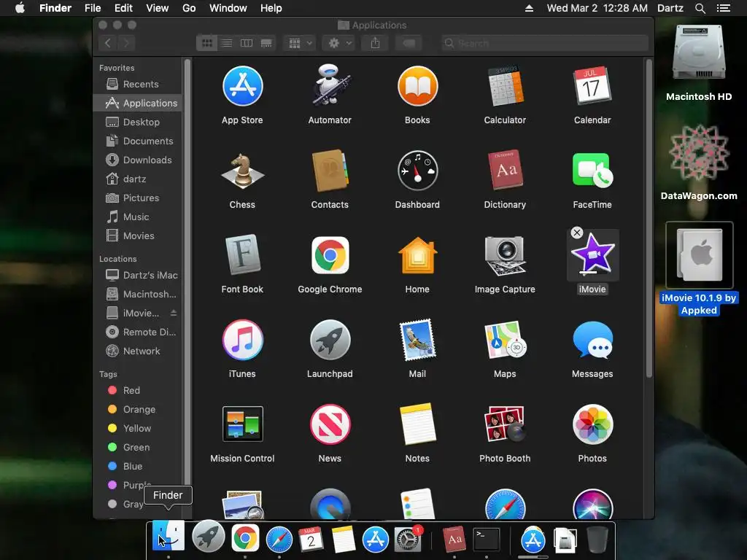Filter by the Green tag

[x=137, y=447]
